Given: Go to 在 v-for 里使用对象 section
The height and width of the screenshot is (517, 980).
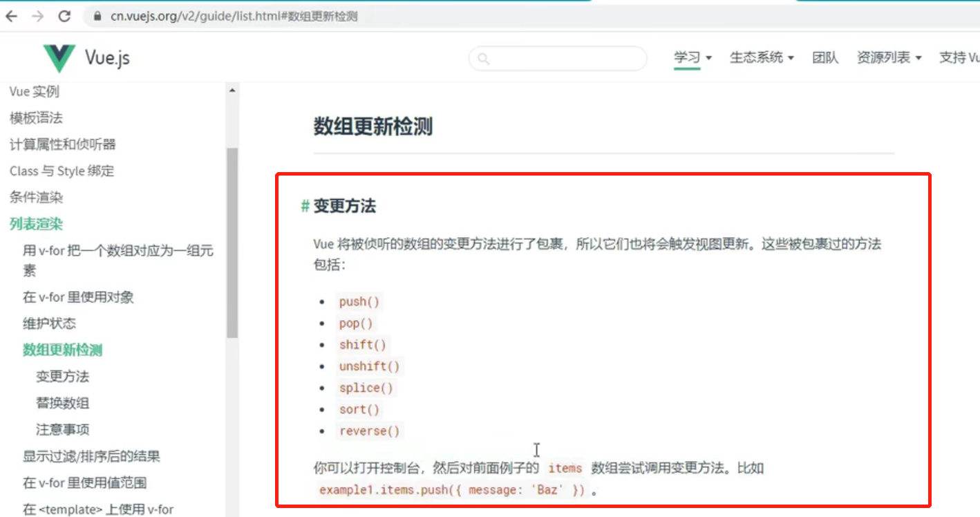Looking at the screenshot, I should tap(78, 297).
